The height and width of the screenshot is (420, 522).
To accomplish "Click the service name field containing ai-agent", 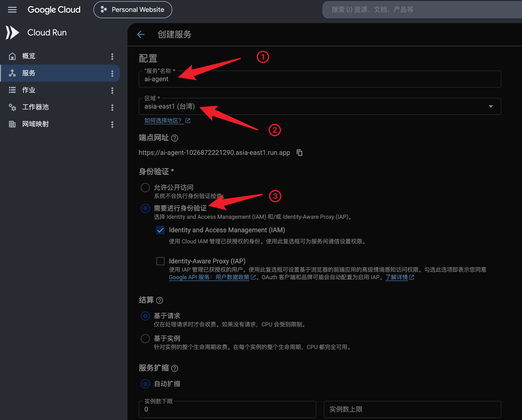I will (320, 79).
